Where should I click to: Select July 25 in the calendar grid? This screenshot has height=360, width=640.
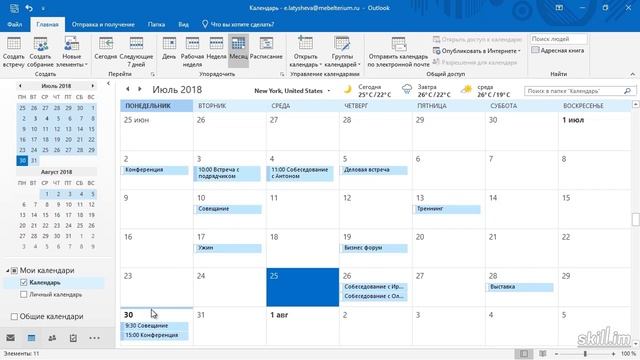302,287
